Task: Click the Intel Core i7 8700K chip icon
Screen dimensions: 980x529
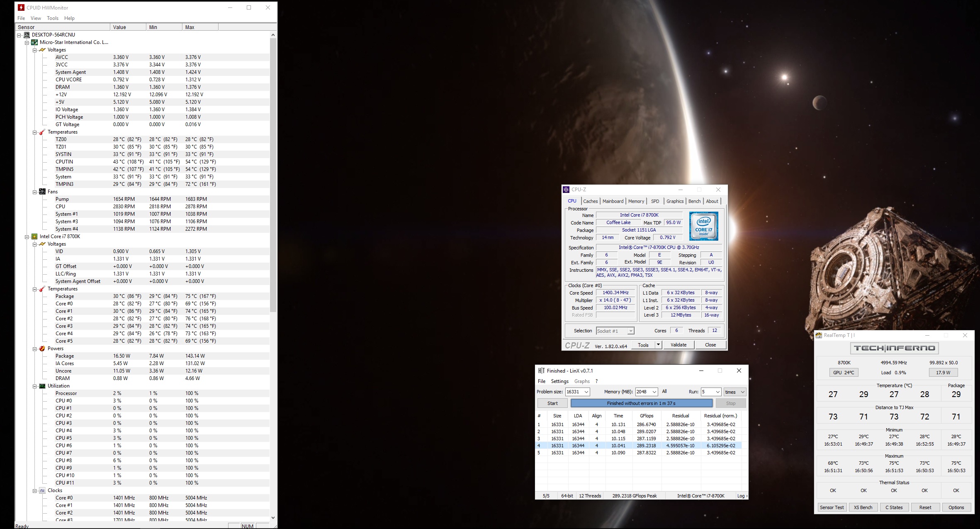Action: 34,236
